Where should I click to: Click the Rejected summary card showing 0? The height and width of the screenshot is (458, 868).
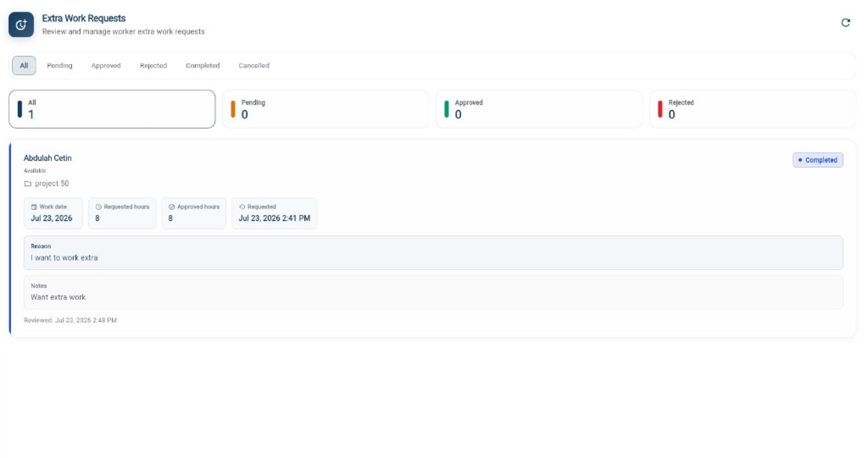(x=752, y=109)
